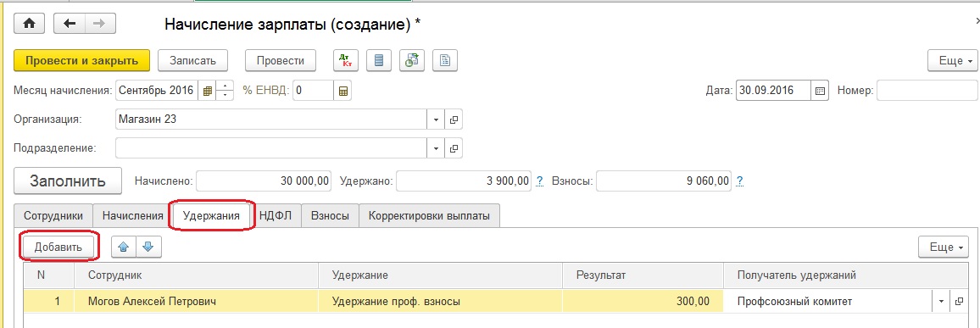Viewport: 980px width, 328px height.
Task: Open date picker next to 30.09.2016
Action: [x=820, y=91]
